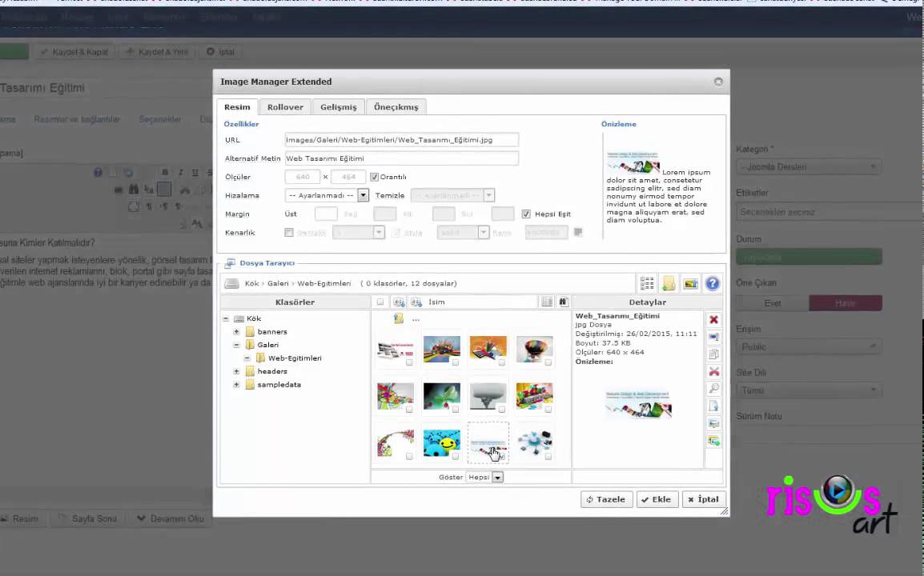The height and width of the screenshot is (576, 924).
Task: Open the blue help question mark icon
Action: [713, 283]
